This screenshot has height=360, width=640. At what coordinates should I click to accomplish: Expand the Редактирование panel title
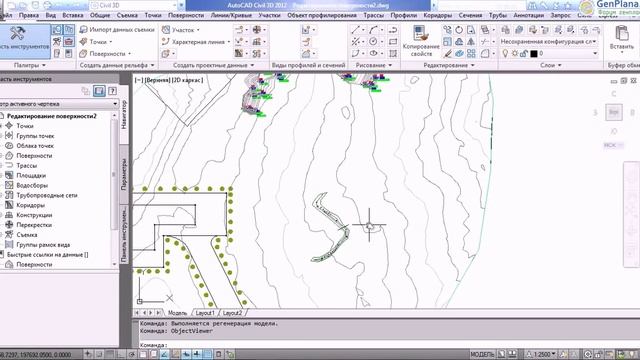[x=449, y=65]
